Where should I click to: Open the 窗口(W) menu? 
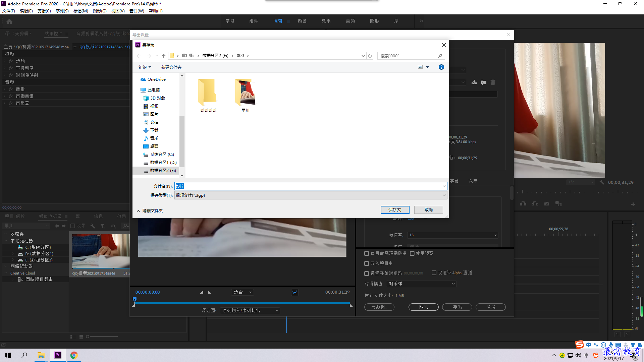pyautogui.click(x=137, y=11)
